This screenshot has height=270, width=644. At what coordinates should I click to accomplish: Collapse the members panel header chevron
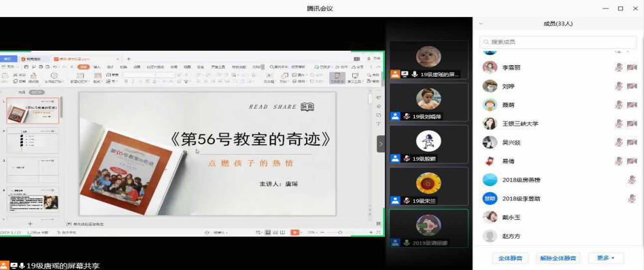(x=481, y=23)
